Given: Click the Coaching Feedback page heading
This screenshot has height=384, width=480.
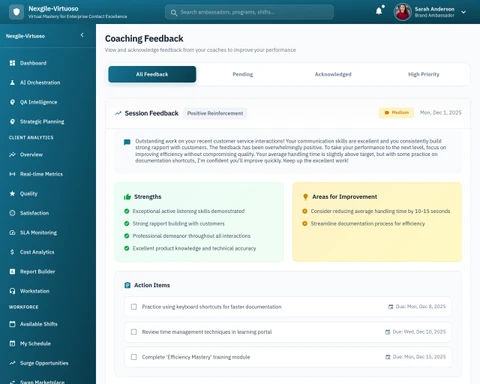Looking at the screenshot, I should click(x=144, y=39).
